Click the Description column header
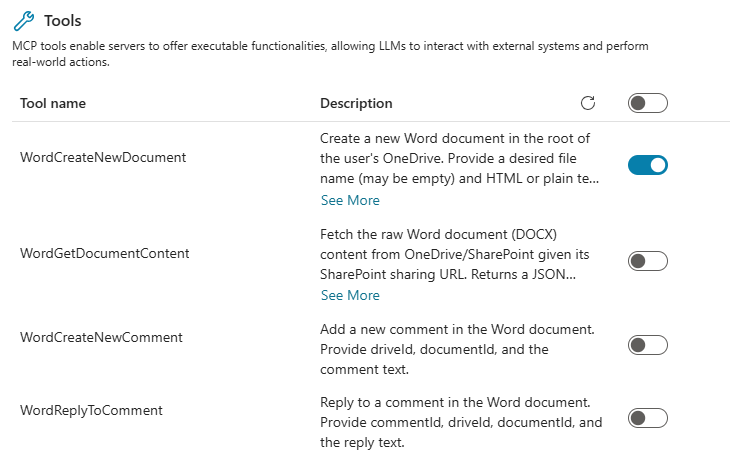The height and width of the screenshot is (461, 730). coord(356,103)
